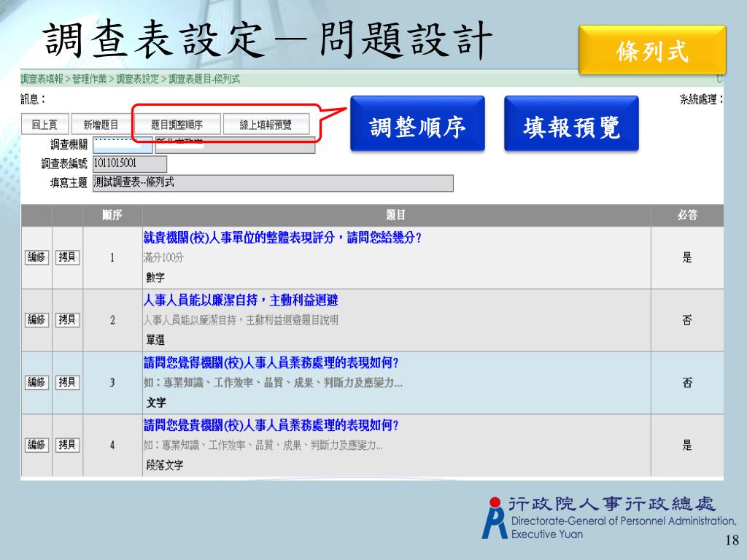Viewport: 747px width, 560px height.
Task: Copy question 1 with 拷貝 button
Action: coord(68,257)
